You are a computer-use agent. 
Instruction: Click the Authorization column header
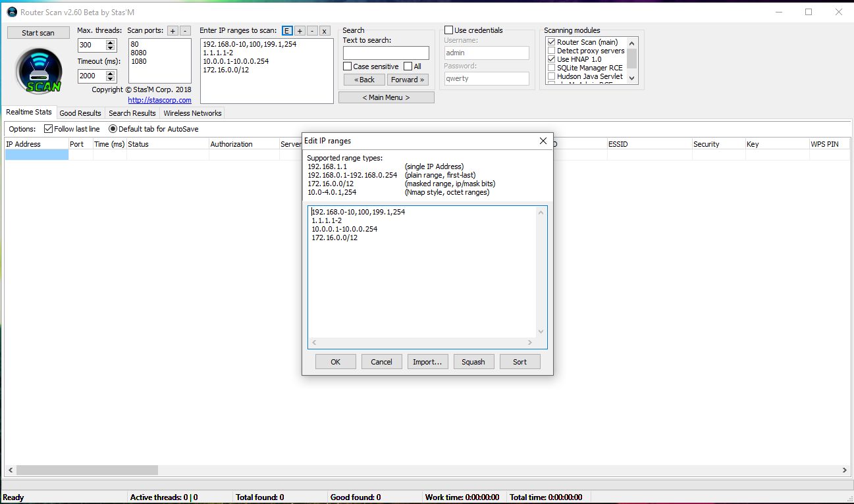[244, 144]
